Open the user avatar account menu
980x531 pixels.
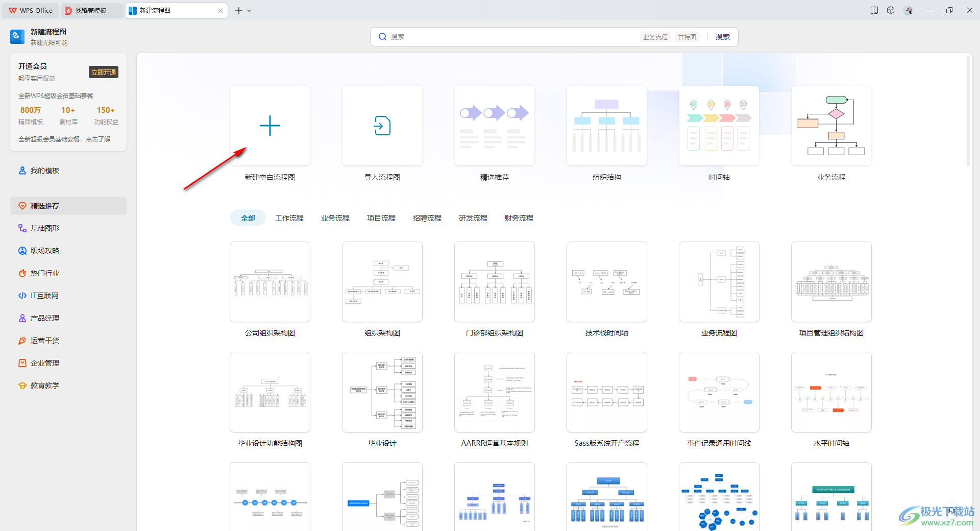[908, 10]
